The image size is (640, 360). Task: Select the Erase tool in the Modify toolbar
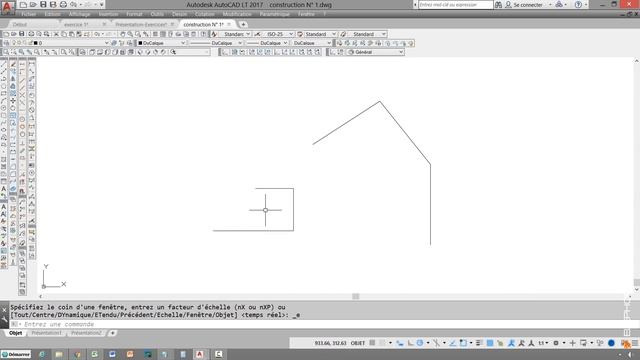tap(13, 64)
